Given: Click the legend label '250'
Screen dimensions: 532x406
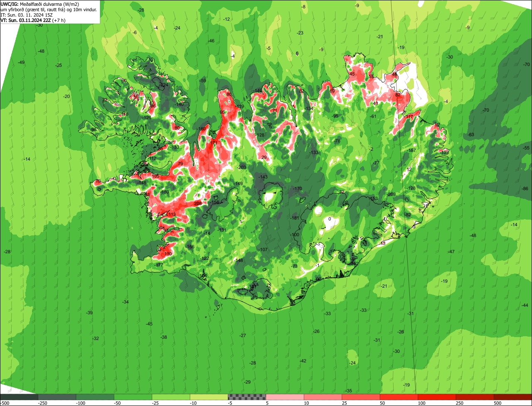Looking at the screenshot, I should 459,403.
